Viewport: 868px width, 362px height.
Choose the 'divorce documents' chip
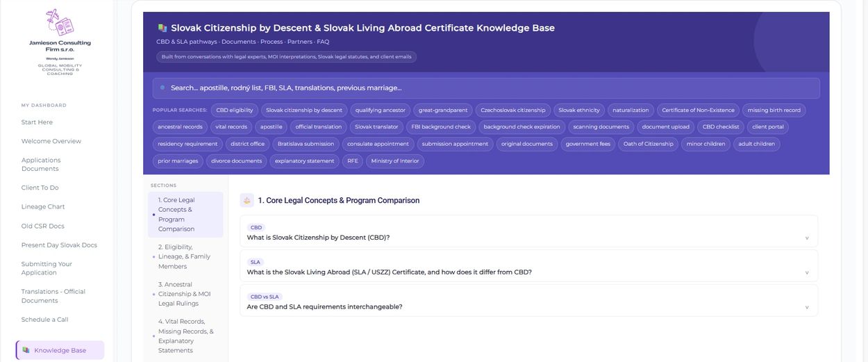[x=237, y=161]
